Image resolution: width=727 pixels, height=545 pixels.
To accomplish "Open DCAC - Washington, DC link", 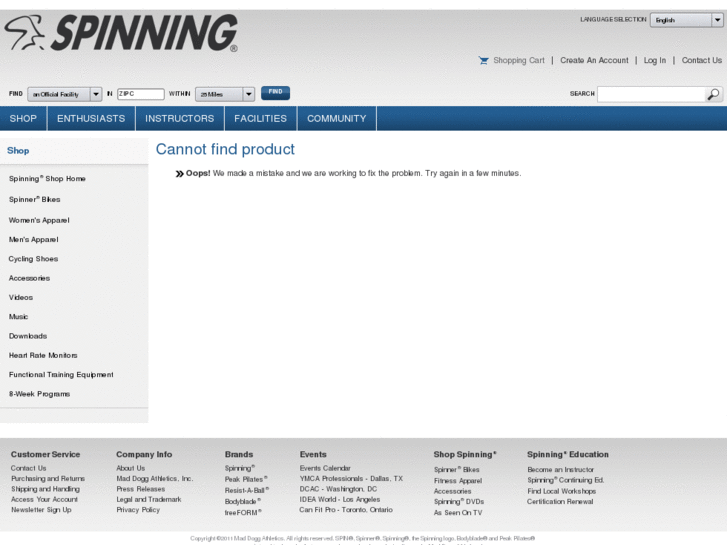I will (x=338, y=489).
